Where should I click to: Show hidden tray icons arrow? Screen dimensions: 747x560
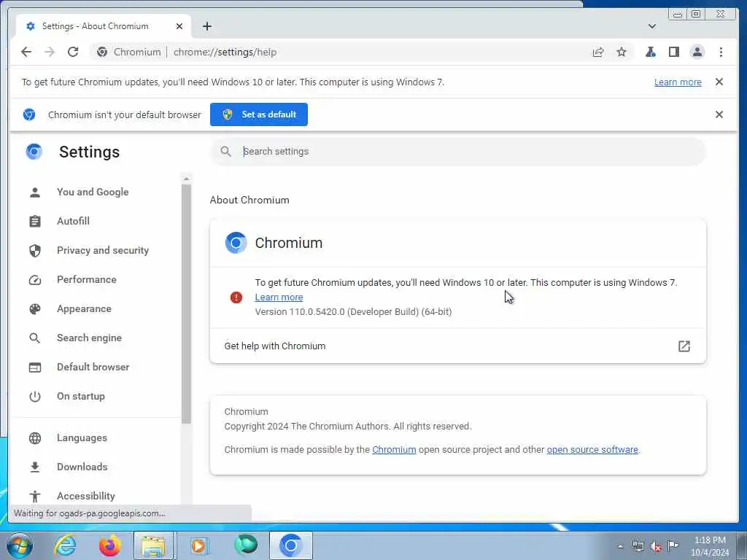click(620, 546)
